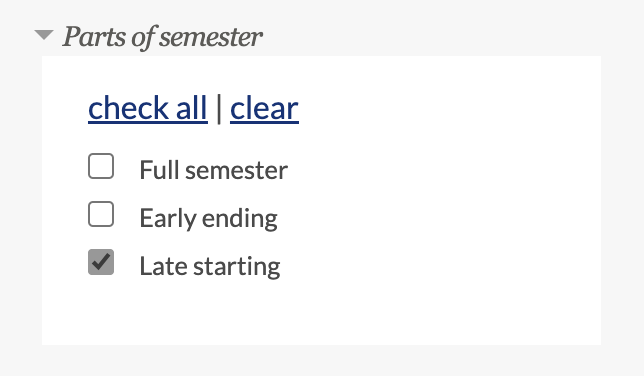Screen dimensions: 644x376
Task: Click the Late starting label text
Action: point(210,266)
